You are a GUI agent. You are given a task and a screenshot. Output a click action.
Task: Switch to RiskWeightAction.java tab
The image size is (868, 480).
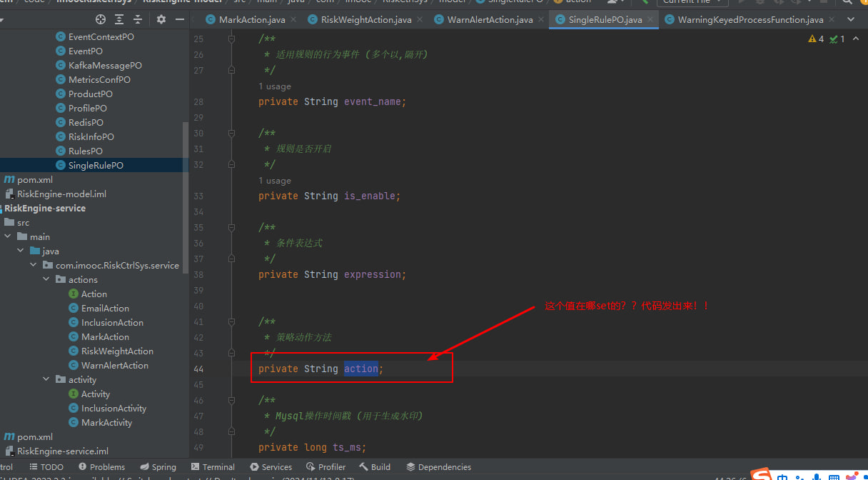[366, 20]
